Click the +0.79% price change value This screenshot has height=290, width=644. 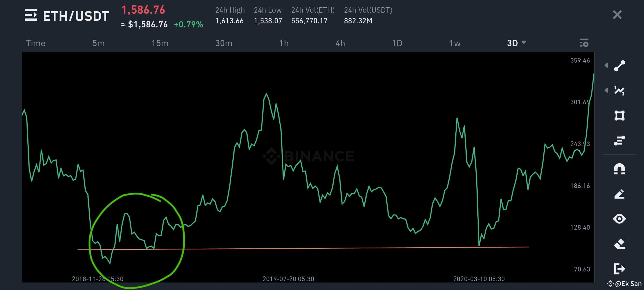(188, 24)
